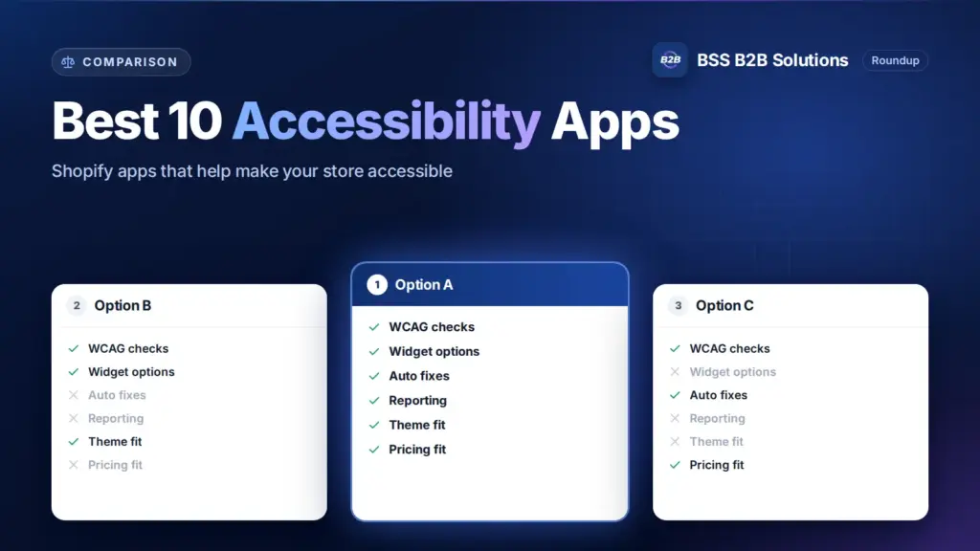980x551 pixels.
Task: Click the 'Pricing fit' text in Option C
Action: 716,465
